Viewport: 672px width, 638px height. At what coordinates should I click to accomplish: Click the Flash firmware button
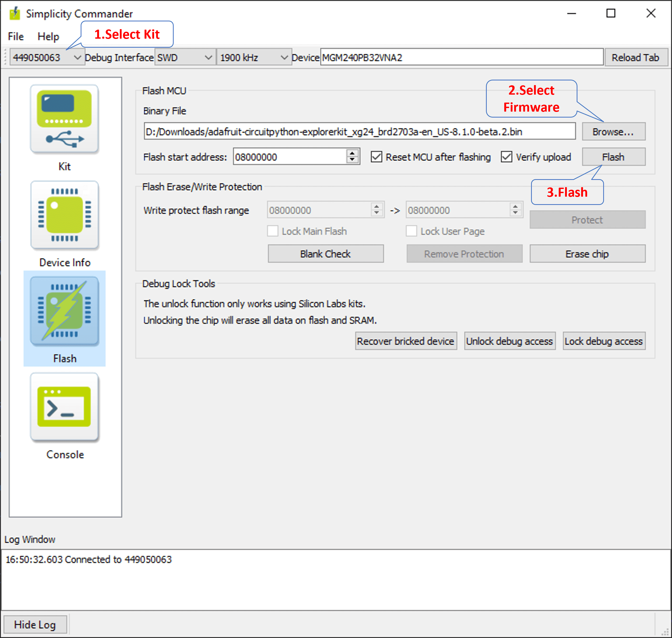(x=613, y=157)
